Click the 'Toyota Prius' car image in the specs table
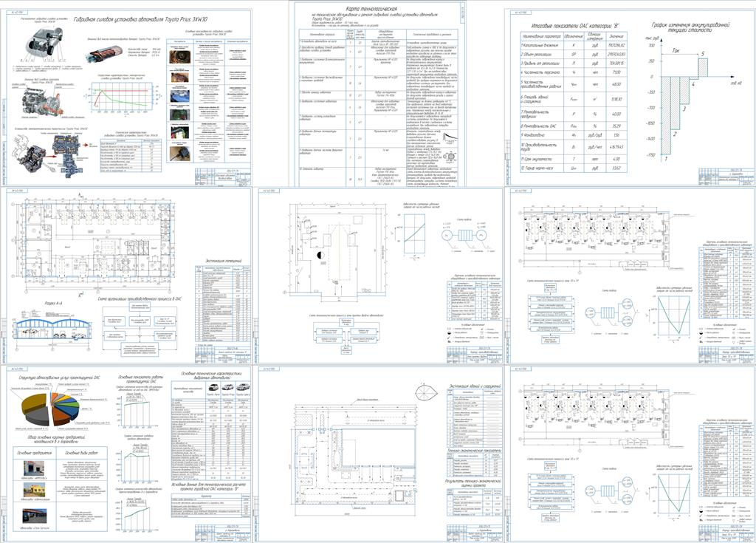Viewport: 756px width, 543px height. 229,388
